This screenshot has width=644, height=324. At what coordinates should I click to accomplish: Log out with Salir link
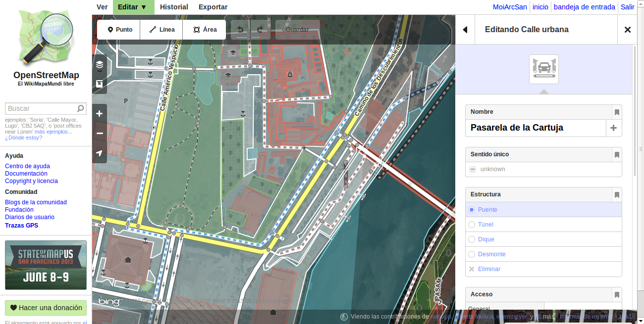[628, 7]
